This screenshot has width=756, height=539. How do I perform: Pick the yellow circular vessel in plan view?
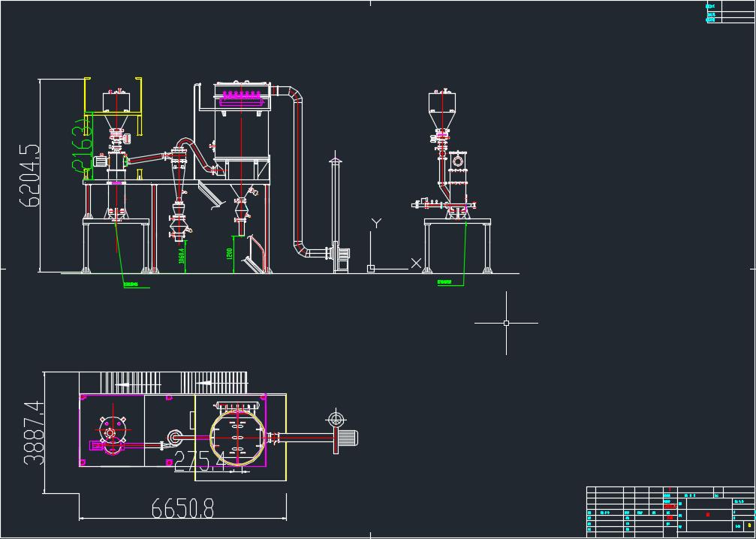click(x=237, y=437)
